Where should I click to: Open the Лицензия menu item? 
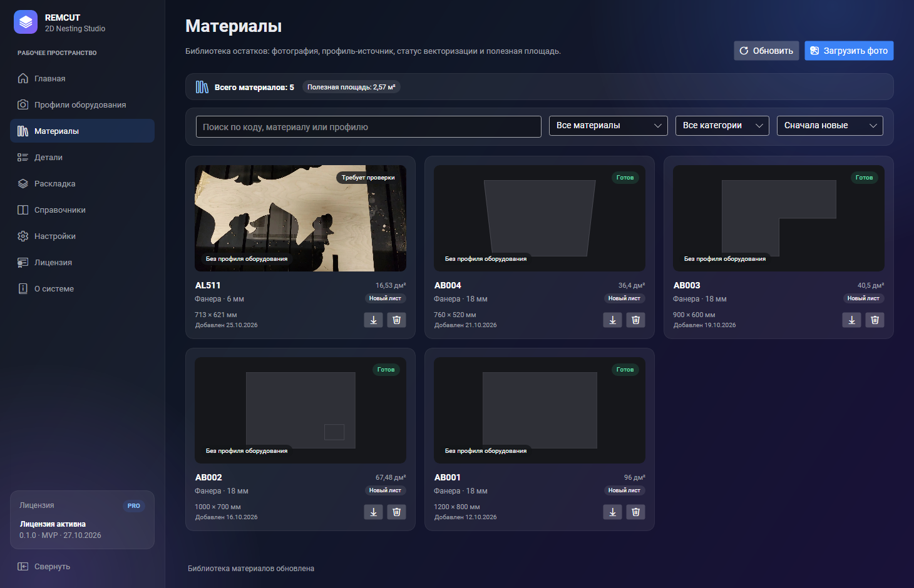click(x=83, y=262)
